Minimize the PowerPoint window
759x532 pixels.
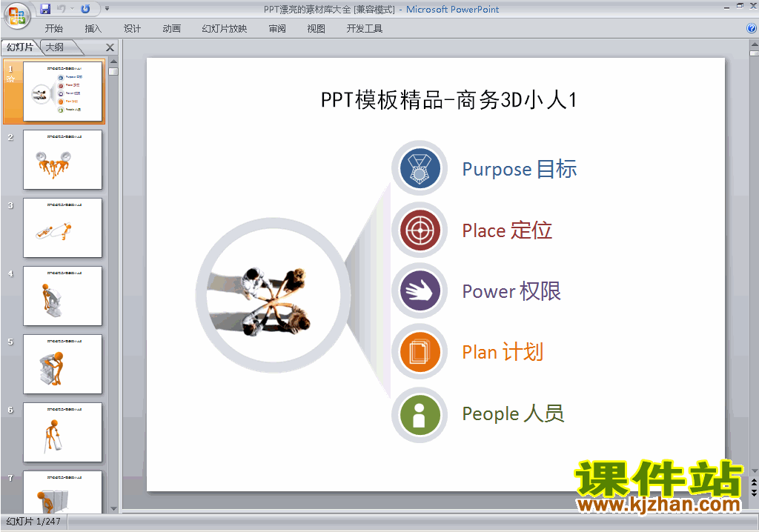(726, 7)
